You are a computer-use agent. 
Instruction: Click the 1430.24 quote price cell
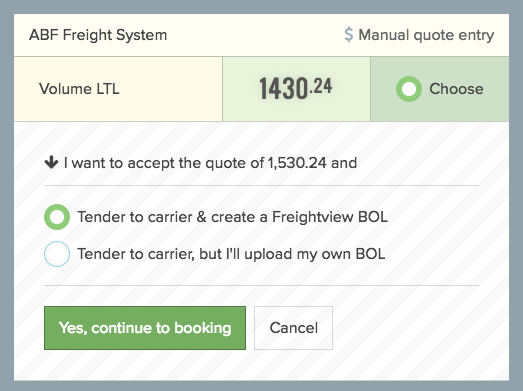[296, 89]
